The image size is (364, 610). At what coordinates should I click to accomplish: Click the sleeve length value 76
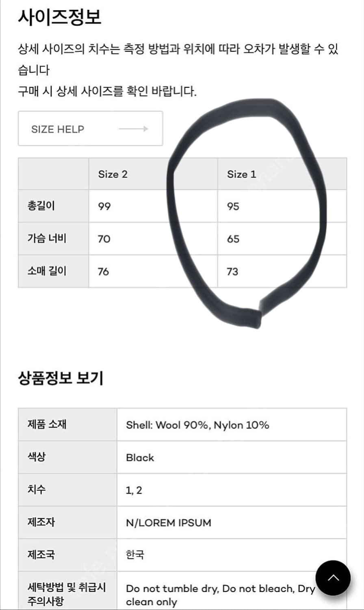104,271
